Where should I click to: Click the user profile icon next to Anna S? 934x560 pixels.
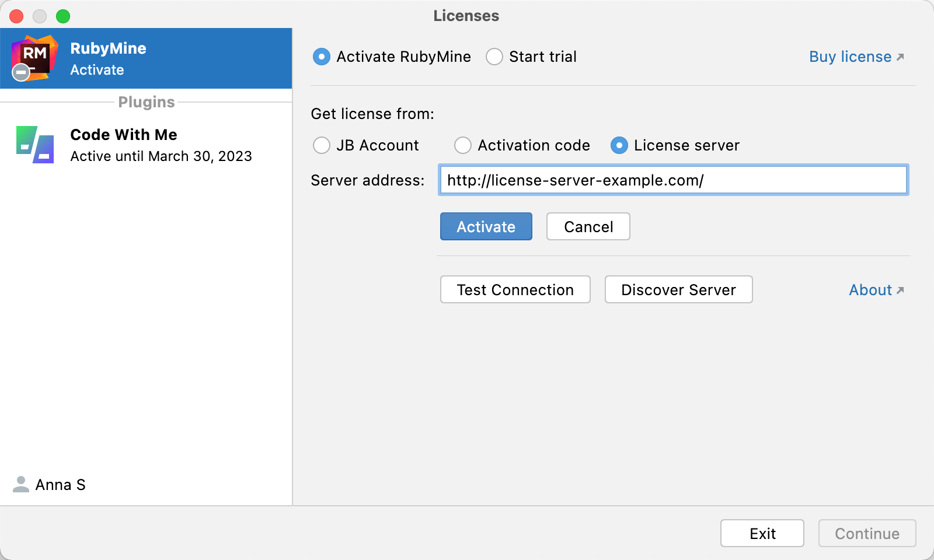[20, 484]
